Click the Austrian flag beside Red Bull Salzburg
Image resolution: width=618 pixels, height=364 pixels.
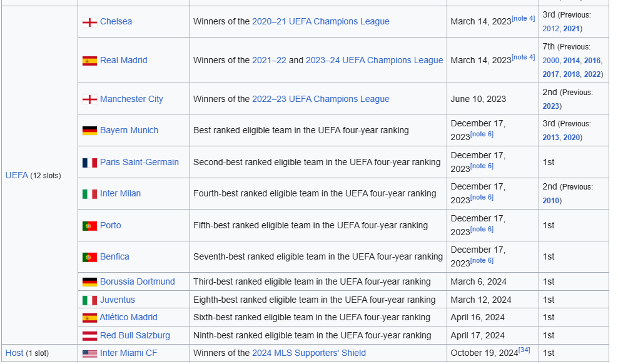pyautogui.click(x=89, y=336)
